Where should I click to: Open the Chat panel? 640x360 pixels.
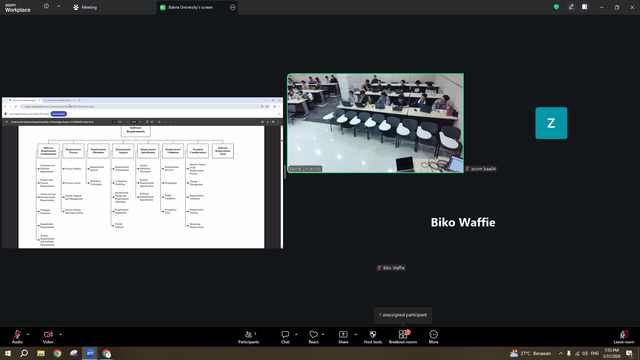click(x=285, y=337)
